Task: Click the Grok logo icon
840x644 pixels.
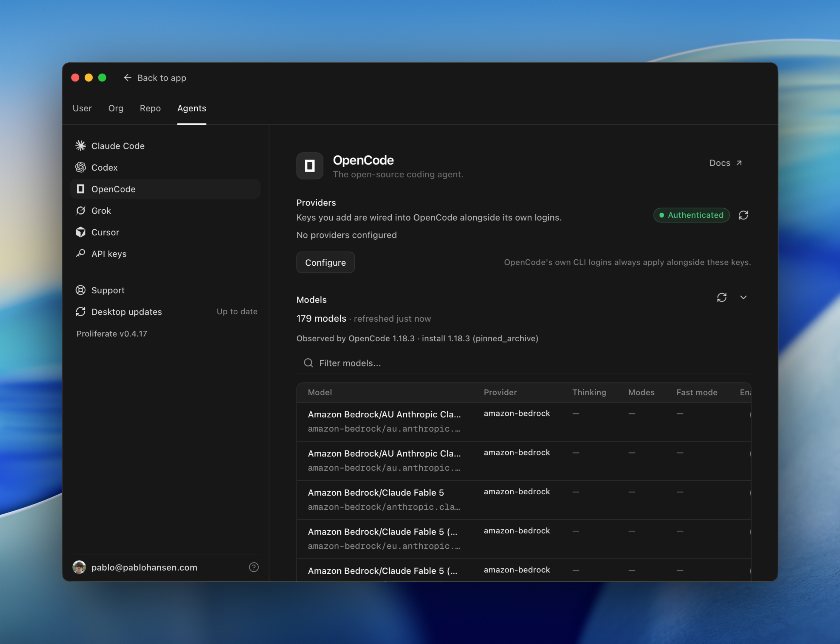Action: 80,210
